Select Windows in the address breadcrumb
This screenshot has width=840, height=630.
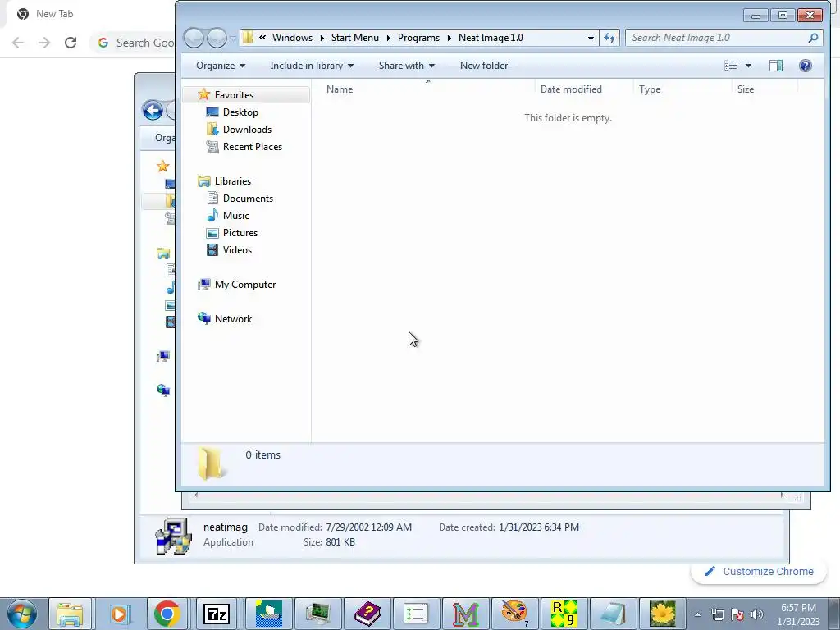(x=292, y=38)
